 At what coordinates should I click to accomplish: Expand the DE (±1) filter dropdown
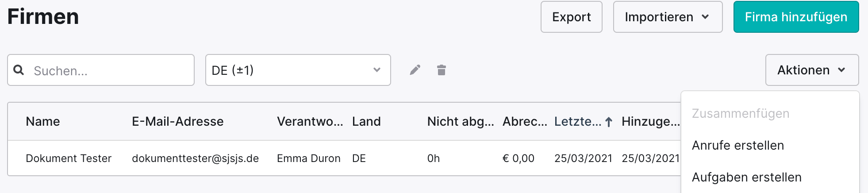298,70
